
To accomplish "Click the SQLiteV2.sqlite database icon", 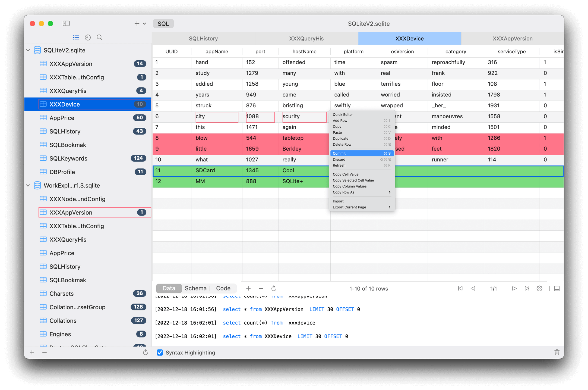I will coord(37,50).
